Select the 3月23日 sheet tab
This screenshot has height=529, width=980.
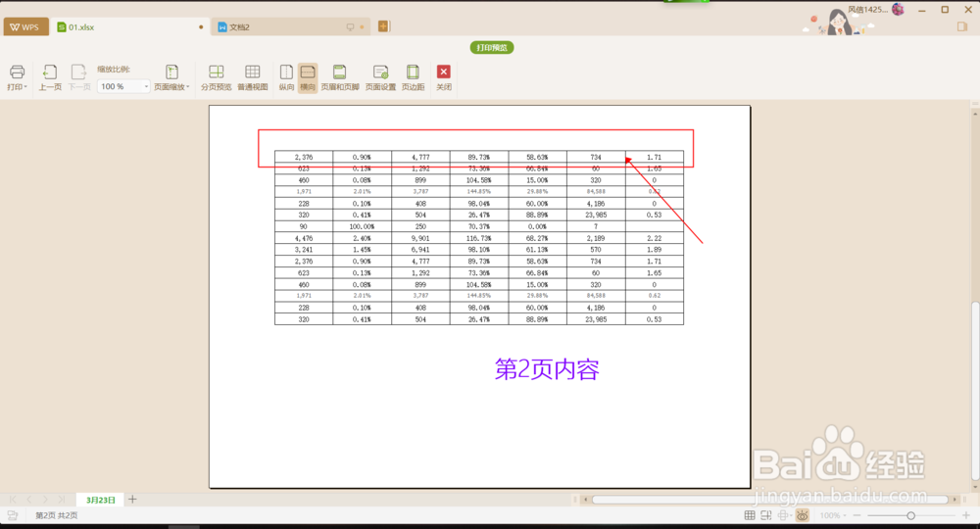point(101,500)
